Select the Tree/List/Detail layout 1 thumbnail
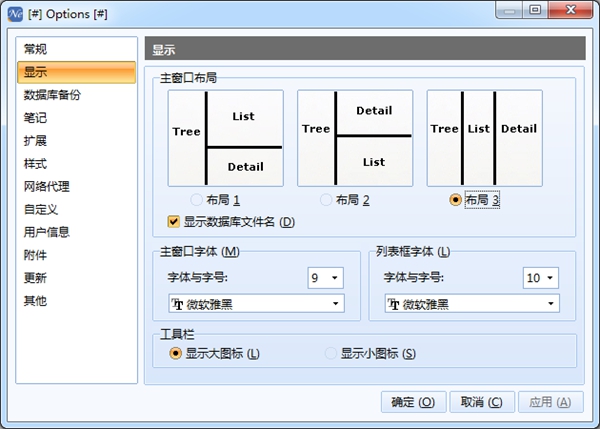The image size is (600, 429). tap(226, 138)
